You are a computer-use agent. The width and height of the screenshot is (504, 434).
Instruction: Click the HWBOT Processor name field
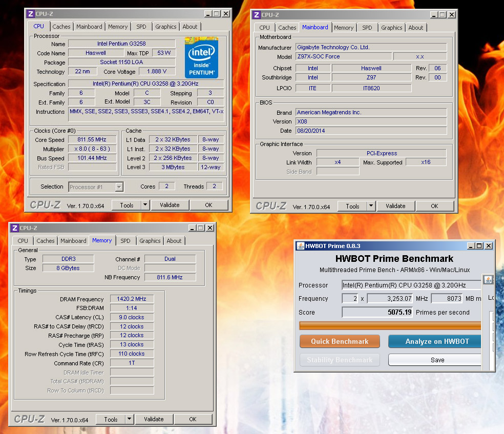pyautogui.click(x=411, y=285)
